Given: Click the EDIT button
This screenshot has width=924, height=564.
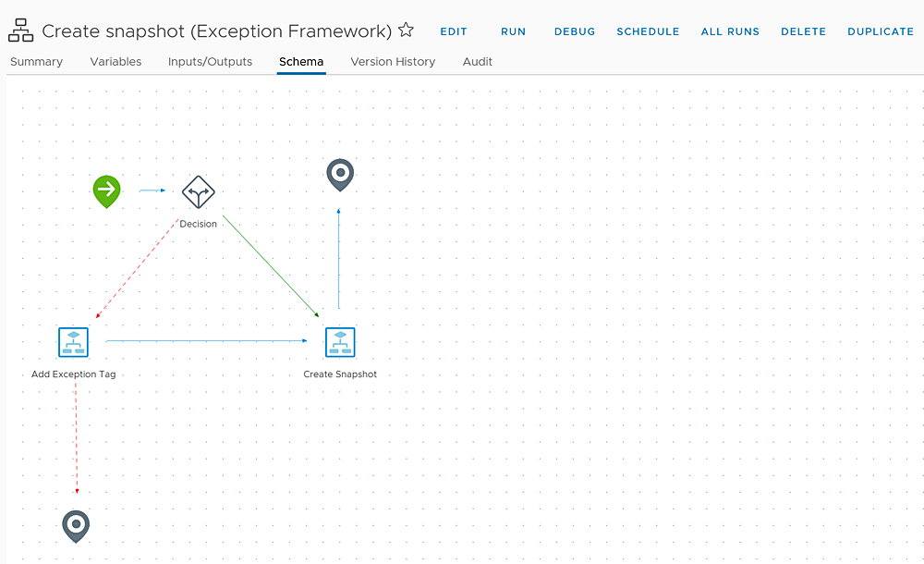Looking at the screenshot, I should tap(454, 31).
